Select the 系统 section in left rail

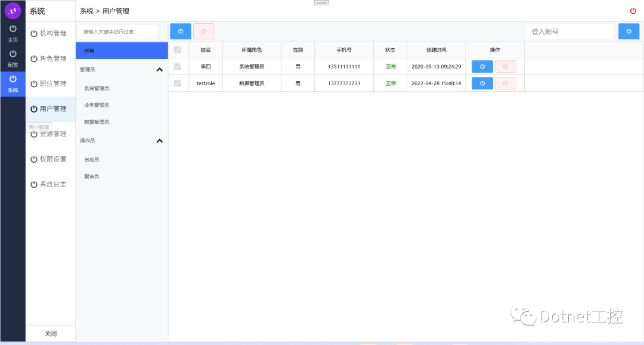click(x=13, y=84)
